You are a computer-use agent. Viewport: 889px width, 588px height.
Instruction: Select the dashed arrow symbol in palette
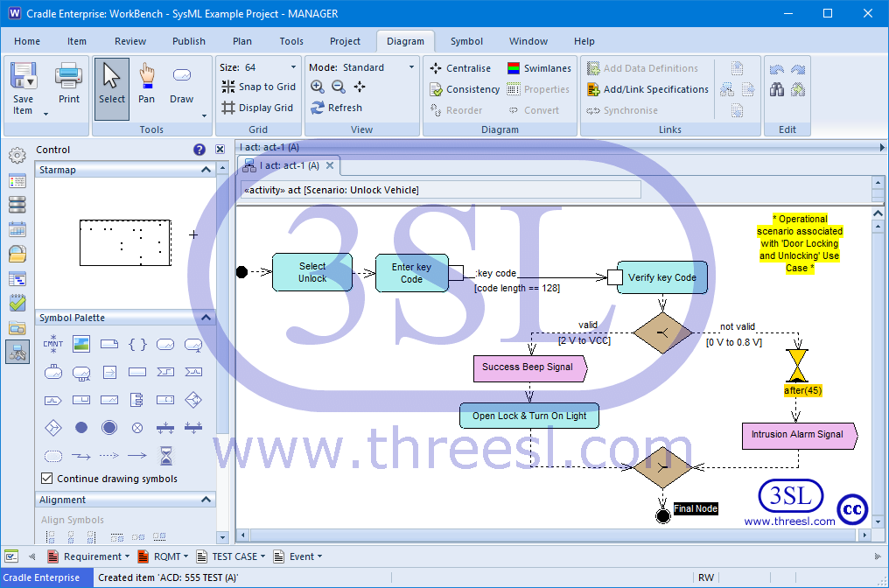click(x=108, y=455)
